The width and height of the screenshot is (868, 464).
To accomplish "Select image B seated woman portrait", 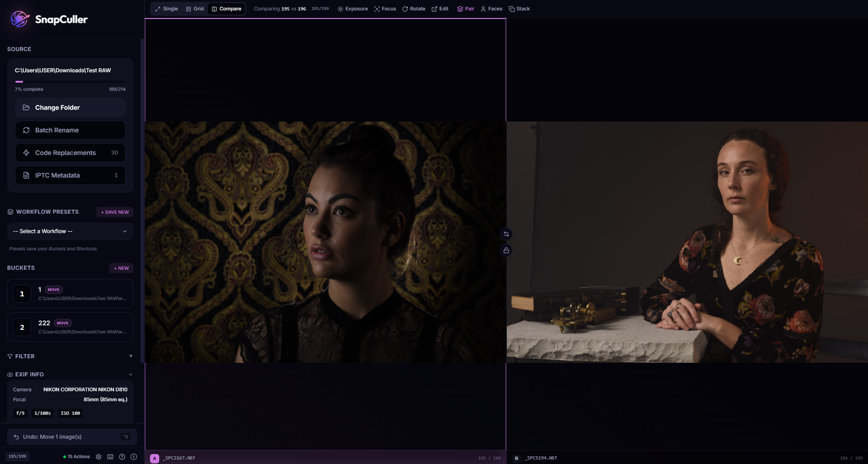I will [x=687, y=242].
